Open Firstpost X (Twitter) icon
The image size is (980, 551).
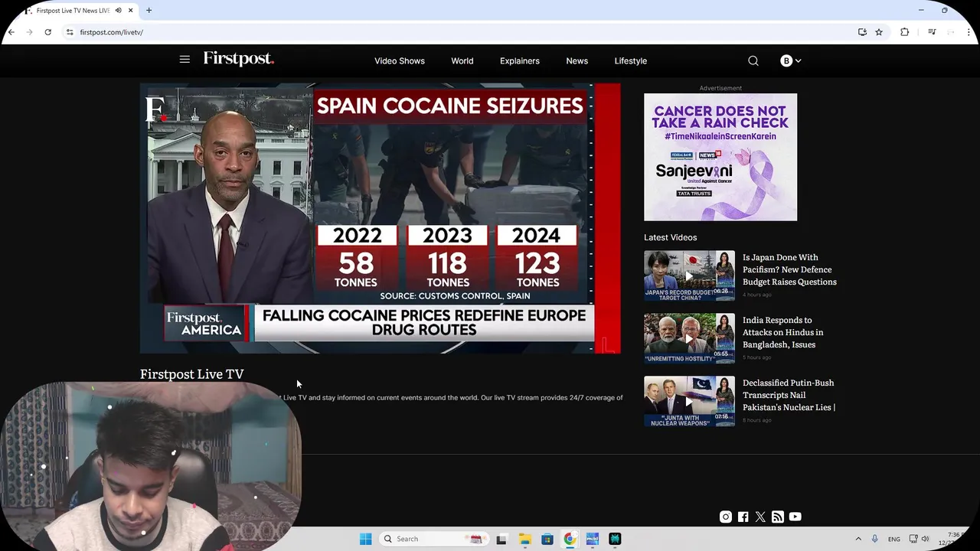pos(760,517)
